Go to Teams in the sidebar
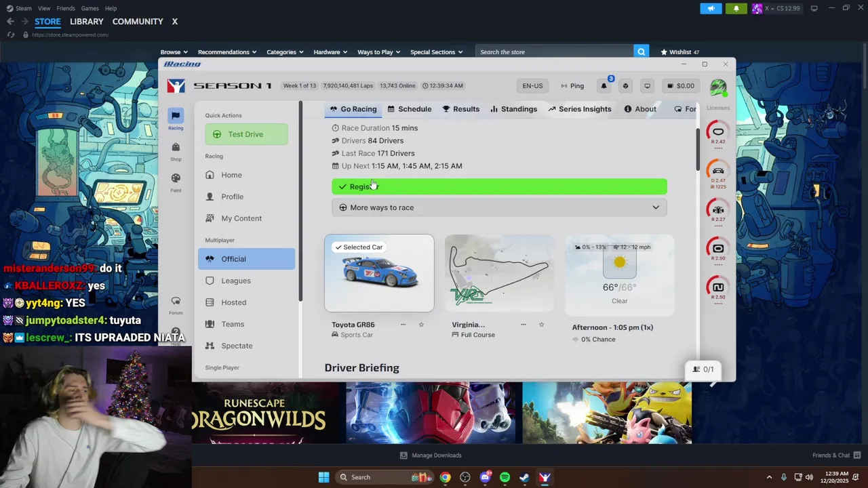The height and width of the screenshot is (488, 868). click(x=247, y=324)
